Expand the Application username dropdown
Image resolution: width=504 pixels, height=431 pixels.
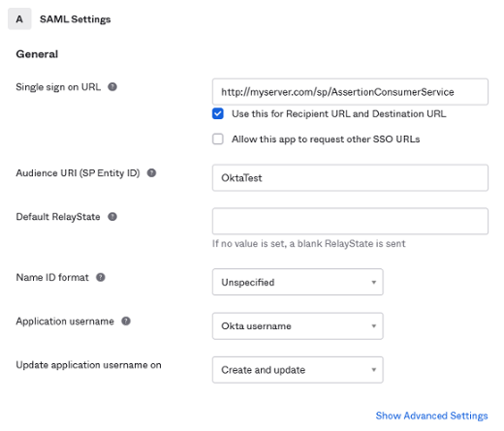coord(298,325)
